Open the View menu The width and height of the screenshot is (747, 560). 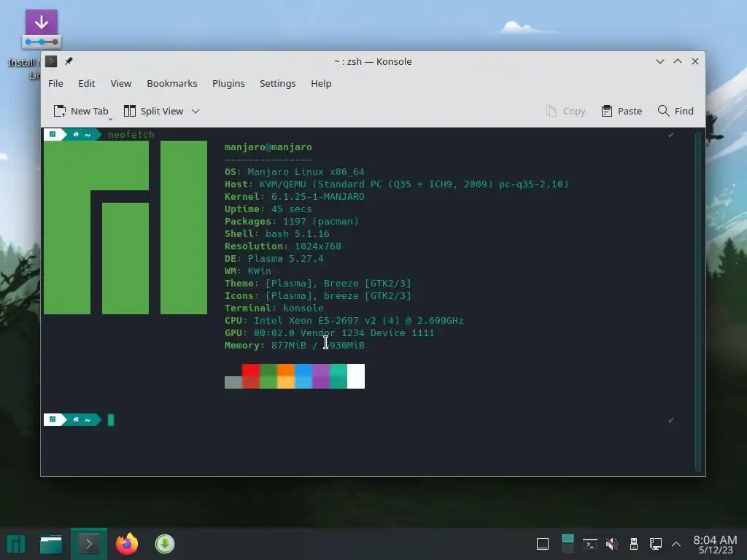tap(120, 83)
